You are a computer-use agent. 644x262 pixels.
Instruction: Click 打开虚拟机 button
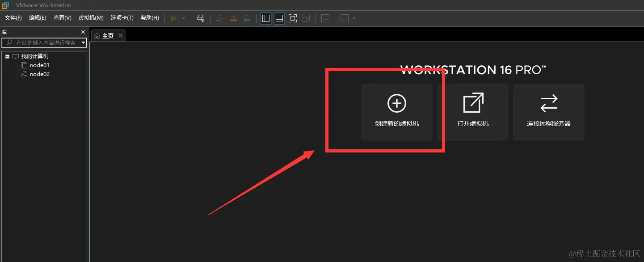(x=473, y=112)
